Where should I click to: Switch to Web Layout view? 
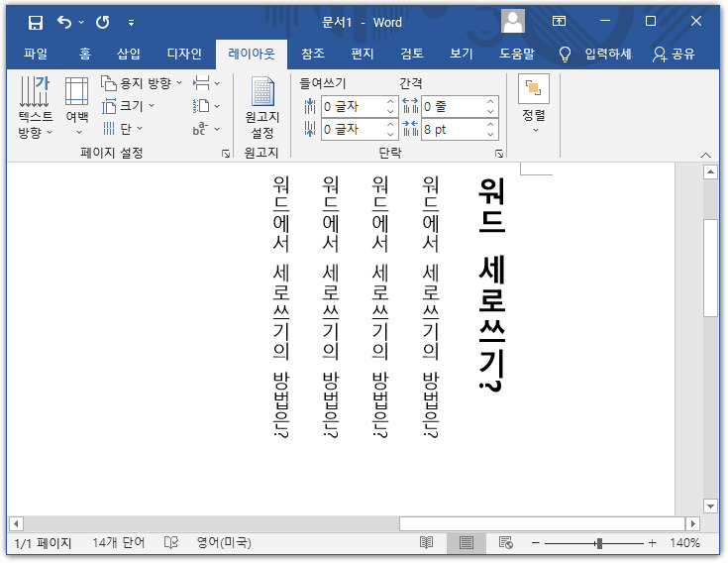(x=505, y=542)
